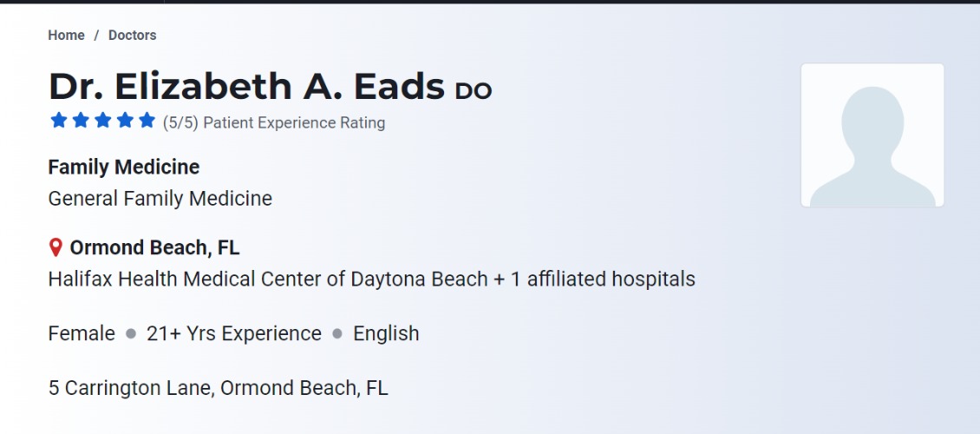Click the fifth rating star
The image size is (980, 434).
pyautogui.click(x=147, y=121)
